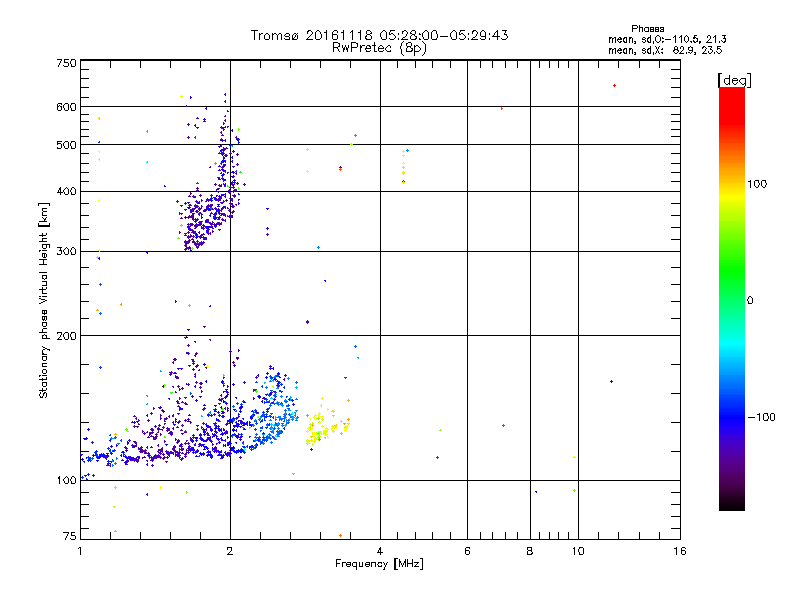Click the "mean, sd,X: 82.9, 23.5" statistic

665,50
